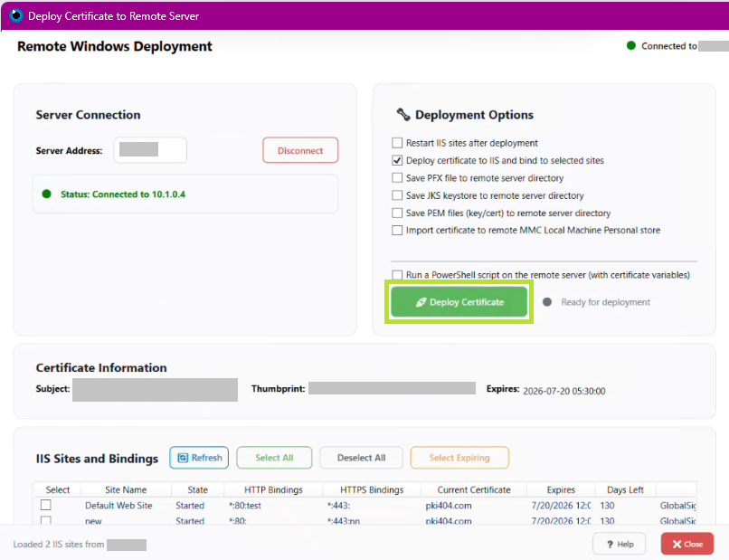Click 'Status: Connected to 10.1.0.4' text
Viewport: 729px width, 560px height.
pyautogui.click(x=123, y=194)
